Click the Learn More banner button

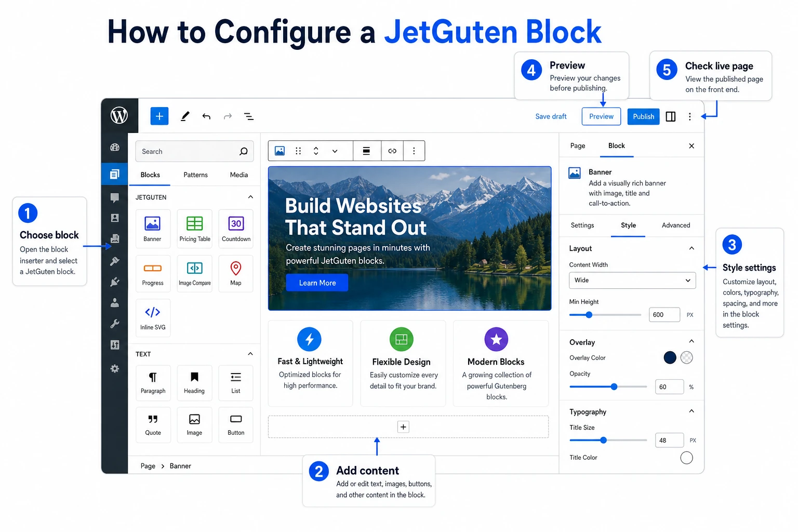point(317,283)
